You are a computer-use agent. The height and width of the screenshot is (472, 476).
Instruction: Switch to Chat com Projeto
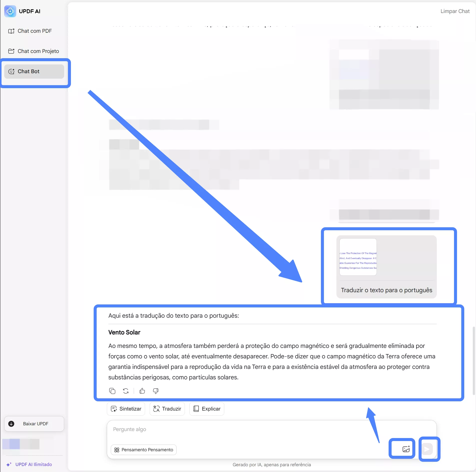click(x=38, y=51)
